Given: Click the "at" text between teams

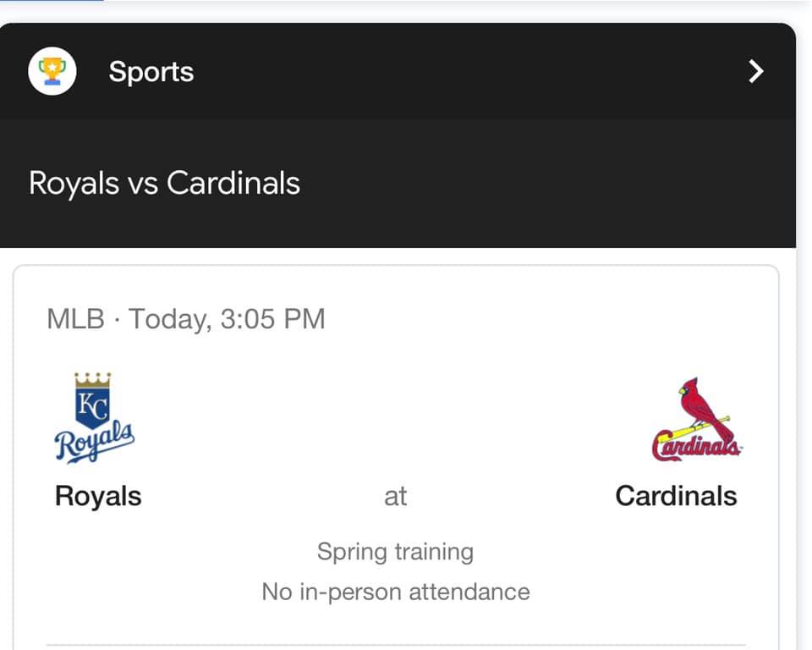Looking at the screenshot, I should click(x=396, y=497).
